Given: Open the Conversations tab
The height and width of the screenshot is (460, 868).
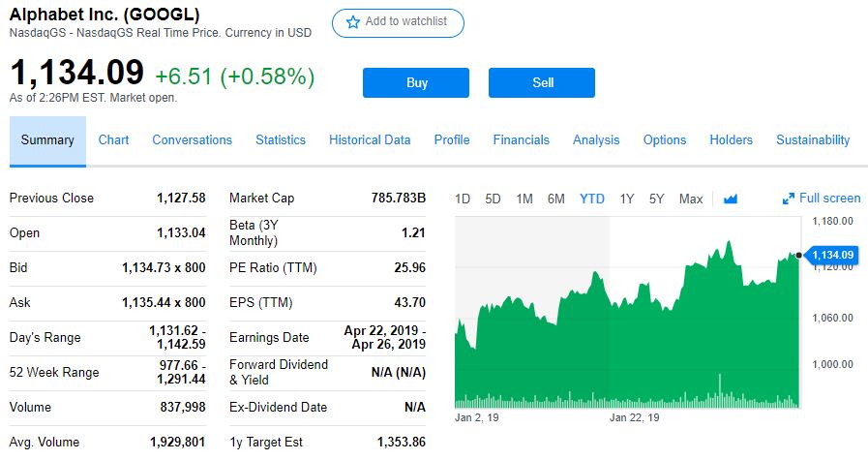Looking at the screenshot, I should pyautogui.click(x=192, y=140).
